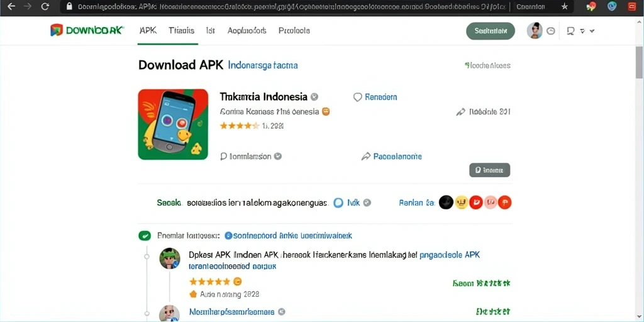
Task: Click the green Seoak label
Action: click(x=169, y=203)
